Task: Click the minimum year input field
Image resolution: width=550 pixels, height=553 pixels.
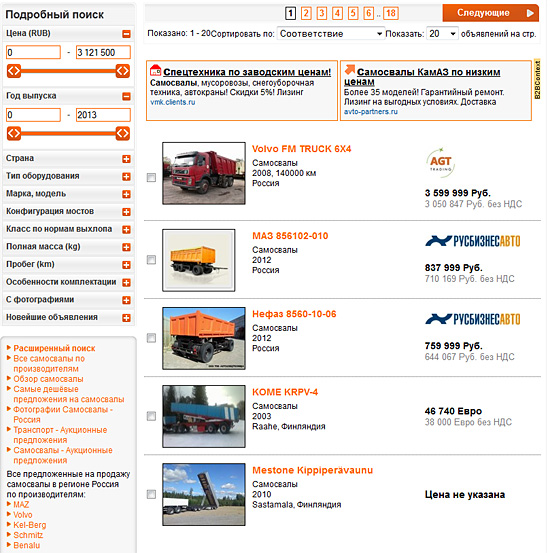Action: [x=34, y=115]
